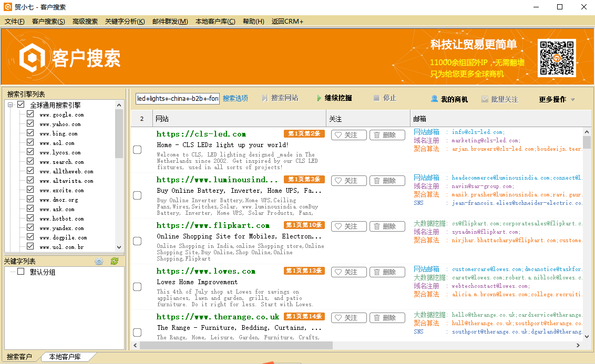Click the app icon in title bar

[7, 7]
